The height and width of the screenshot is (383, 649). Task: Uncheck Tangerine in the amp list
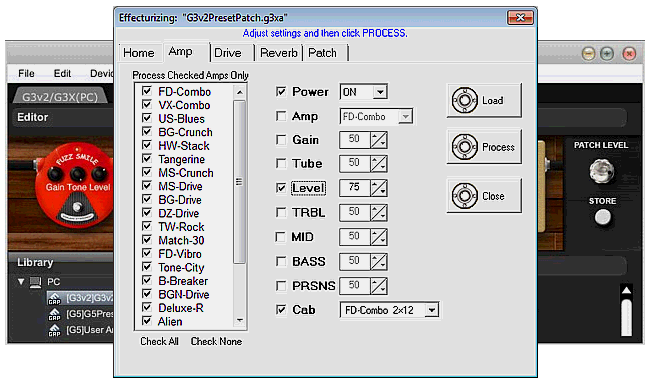[147, 159]
